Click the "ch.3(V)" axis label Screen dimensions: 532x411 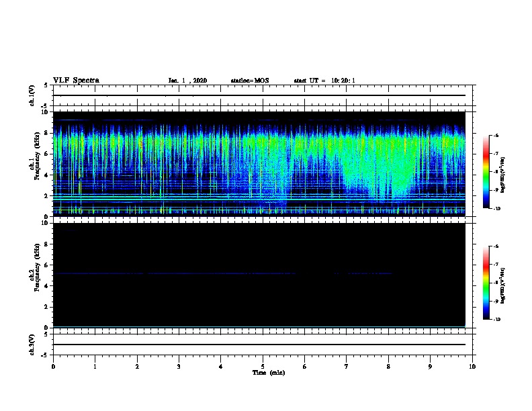(32, 345)
